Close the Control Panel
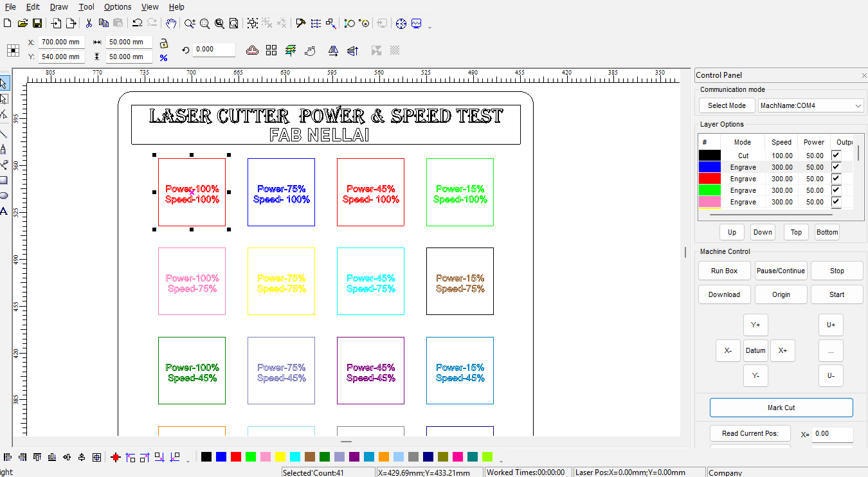 coord(863,75)
